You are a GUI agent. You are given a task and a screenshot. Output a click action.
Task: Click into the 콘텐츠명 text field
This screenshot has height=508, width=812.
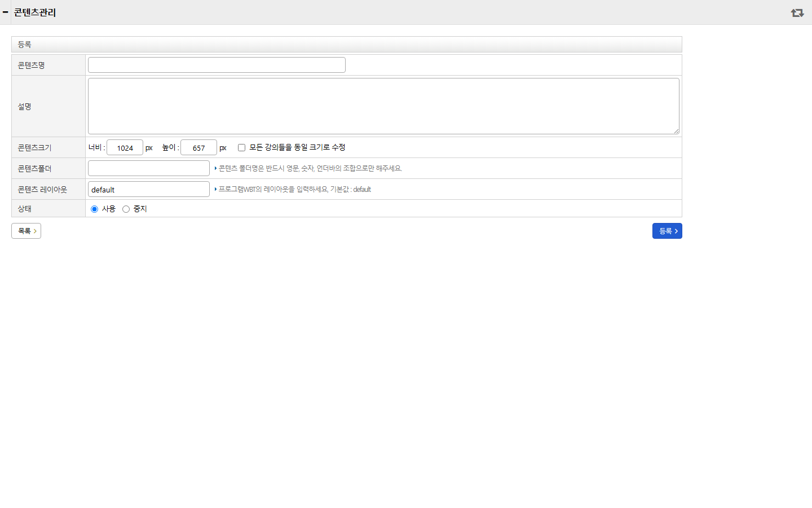pyautogui.click(x=217, y=65)
